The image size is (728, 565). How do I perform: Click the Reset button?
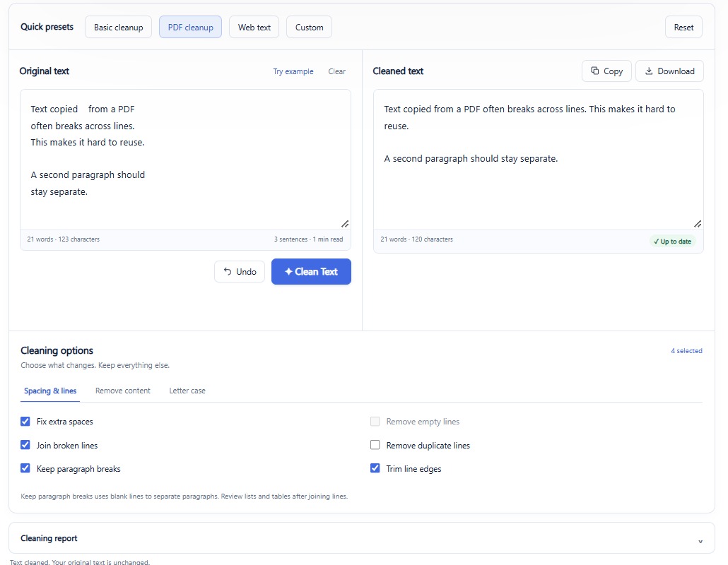tap(683, 28)
